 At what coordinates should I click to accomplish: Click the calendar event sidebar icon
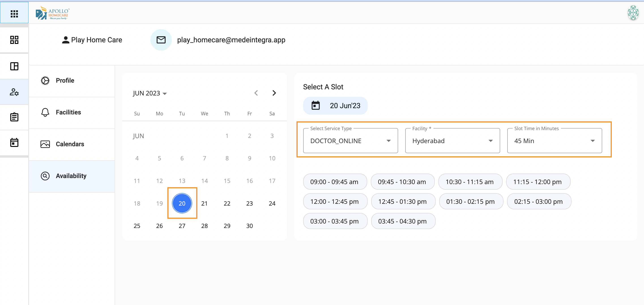tap(14, 143)
